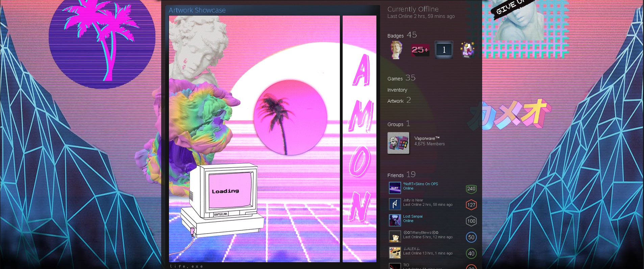Open the badge showing number 1
Screen dimensions: 644x269
pos(444,50)
